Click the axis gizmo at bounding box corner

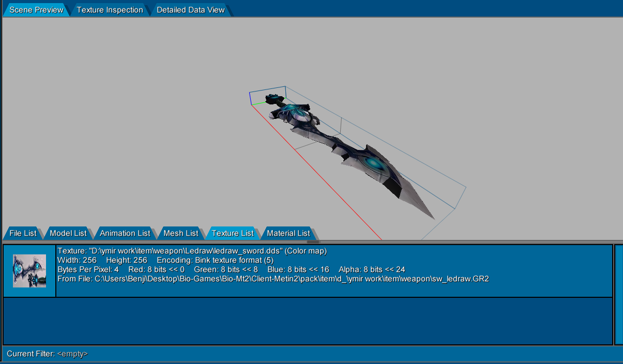pos(252,99)
